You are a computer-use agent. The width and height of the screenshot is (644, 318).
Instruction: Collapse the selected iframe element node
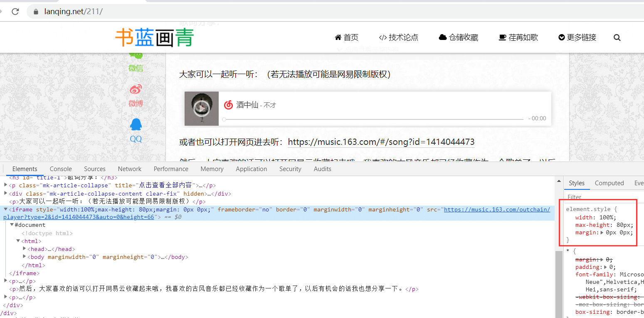coord(6,209)
